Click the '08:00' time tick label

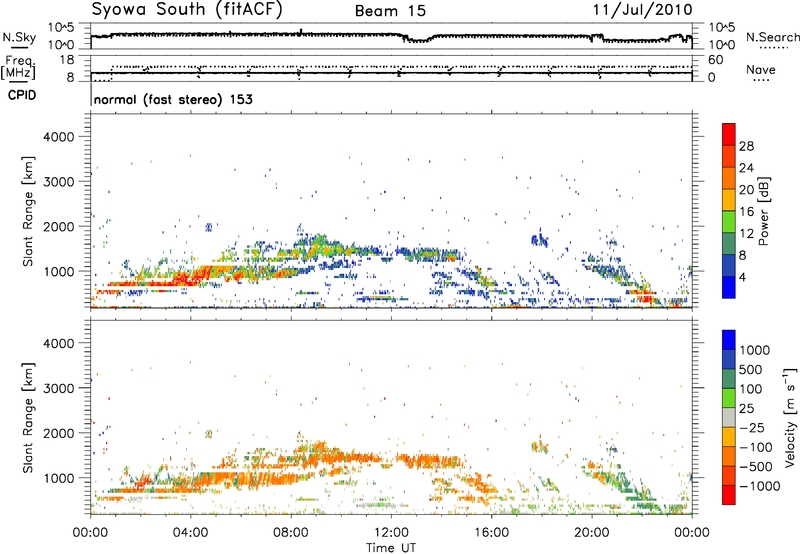(x=291, y=533)
